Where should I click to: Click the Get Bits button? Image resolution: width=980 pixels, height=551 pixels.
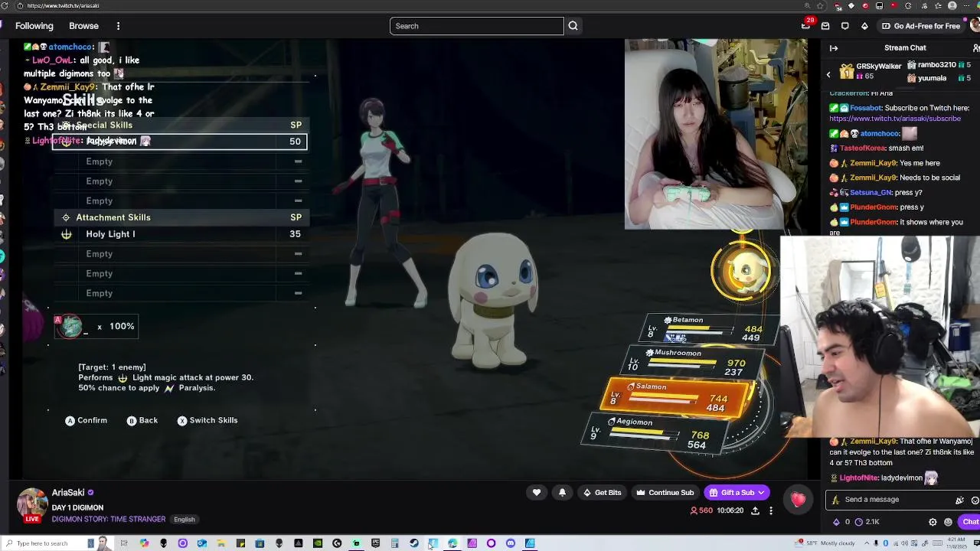click(601, 493)
